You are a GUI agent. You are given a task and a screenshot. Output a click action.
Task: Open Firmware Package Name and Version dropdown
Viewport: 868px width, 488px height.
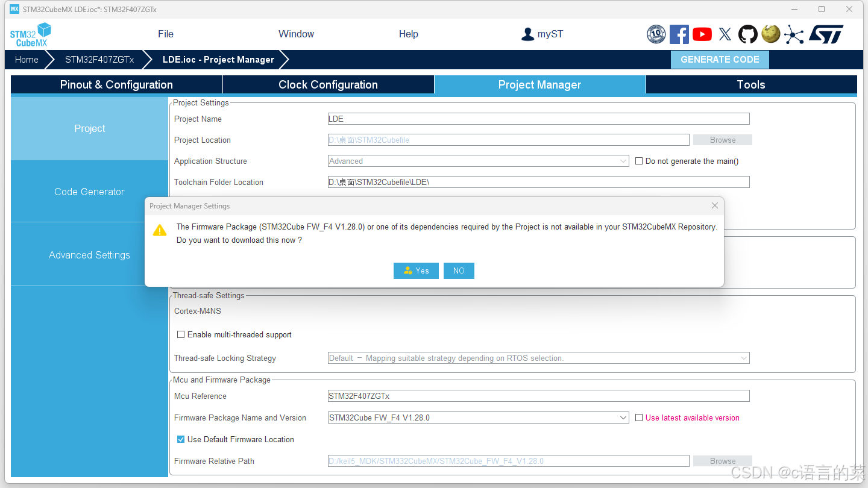pyautogui.click(x=479, y=418)
